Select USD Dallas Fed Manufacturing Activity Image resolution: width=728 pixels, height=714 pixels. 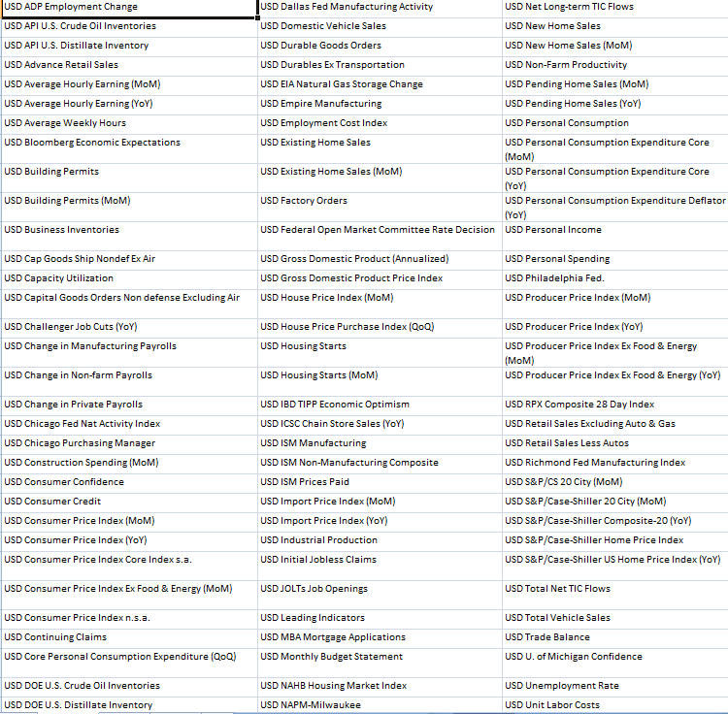380,9
